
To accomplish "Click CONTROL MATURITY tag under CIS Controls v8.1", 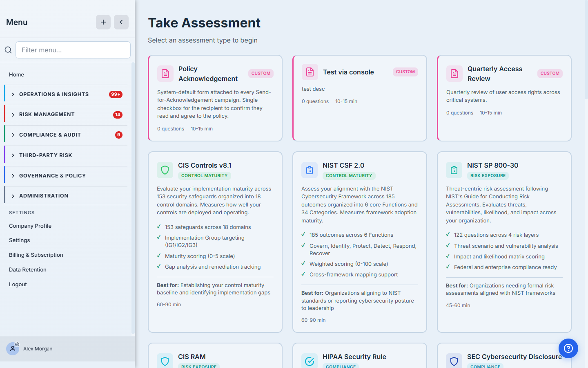I will 205,176.
